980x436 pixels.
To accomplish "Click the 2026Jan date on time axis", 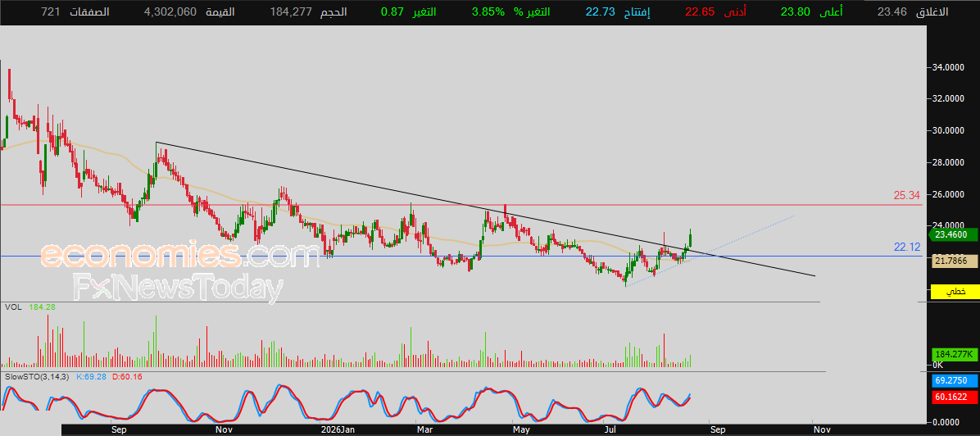I will coord(338,429).
